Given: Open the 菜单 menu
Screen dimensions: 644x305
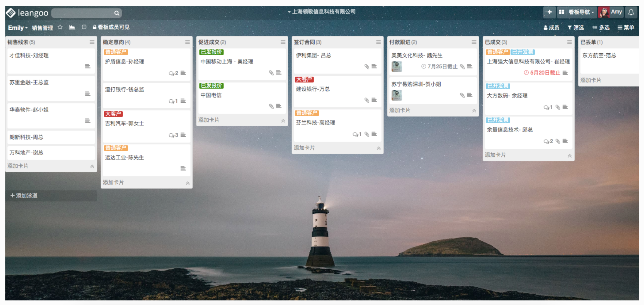Looking at the screenshot, I should [x=626, y=28].
